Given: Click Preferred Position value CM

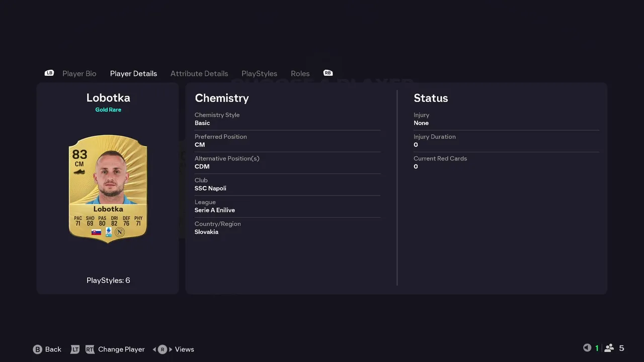Looking at the screenshot, I should pos(200,145).
